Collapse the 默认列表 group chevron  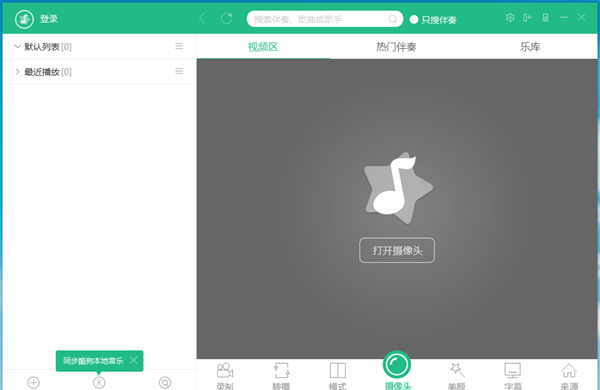click(x=17, y=47)
